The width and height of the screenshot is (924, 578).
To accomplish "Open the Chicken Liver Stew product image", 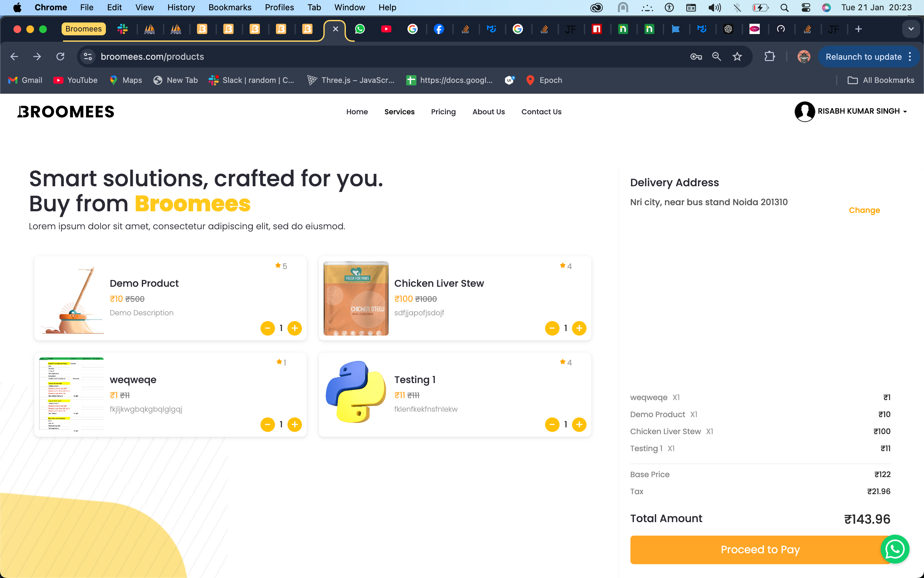I will pos(356,298).
